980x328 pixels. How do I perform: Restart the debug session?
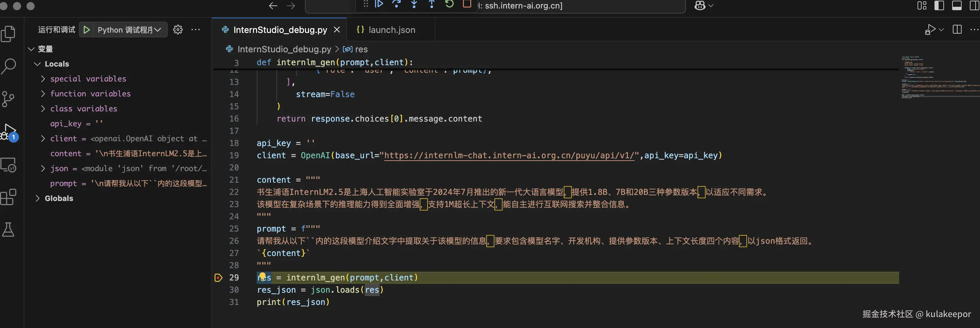pos(449,4)
